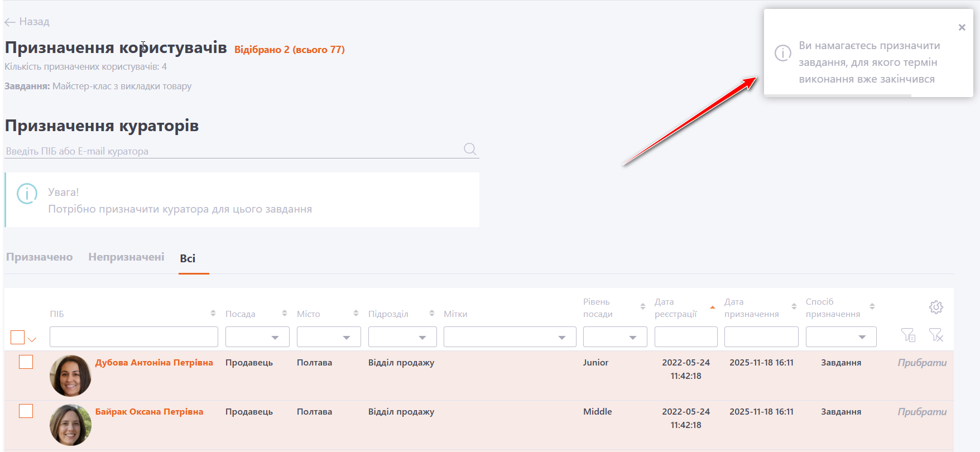This screenshot has height=452, width=980.
Task: Sort by Спосіб призначення column arrows
Action: click(872, 306)
